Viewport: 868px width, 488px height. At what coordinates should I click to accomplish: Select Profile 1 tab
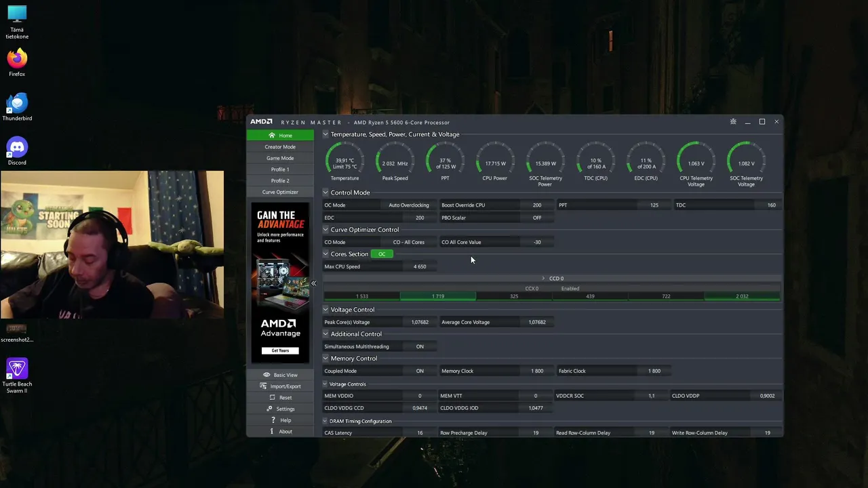pos(280,169)
